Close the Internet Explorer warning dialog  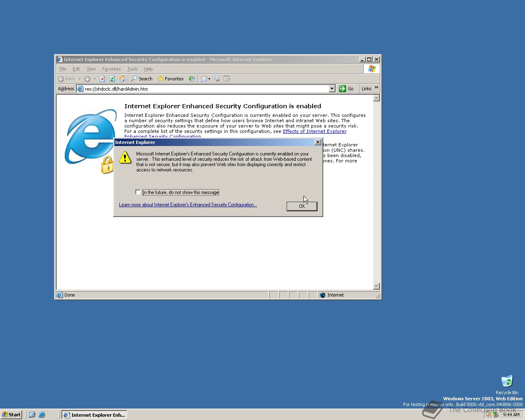(x=317, y=142)
